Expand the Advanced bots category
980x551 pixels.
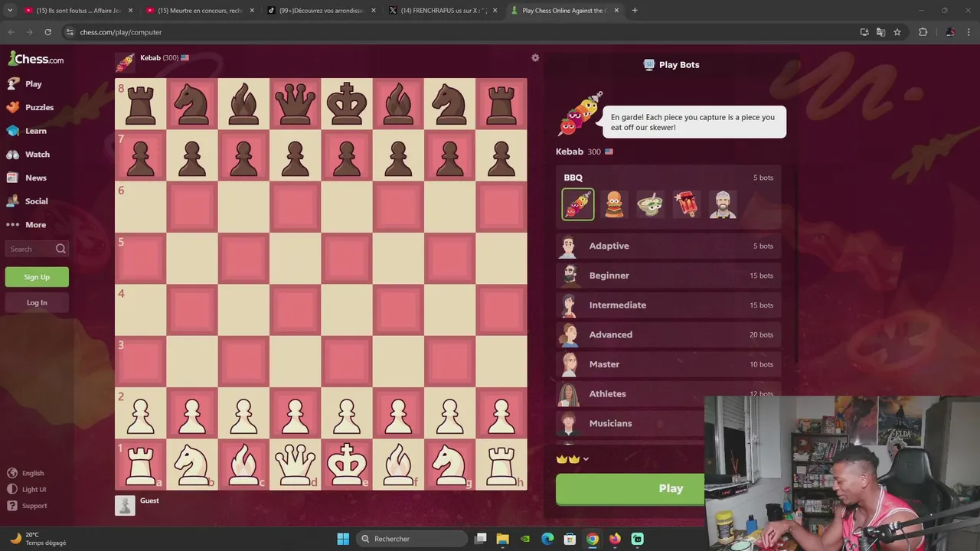(x=668, y=334)
